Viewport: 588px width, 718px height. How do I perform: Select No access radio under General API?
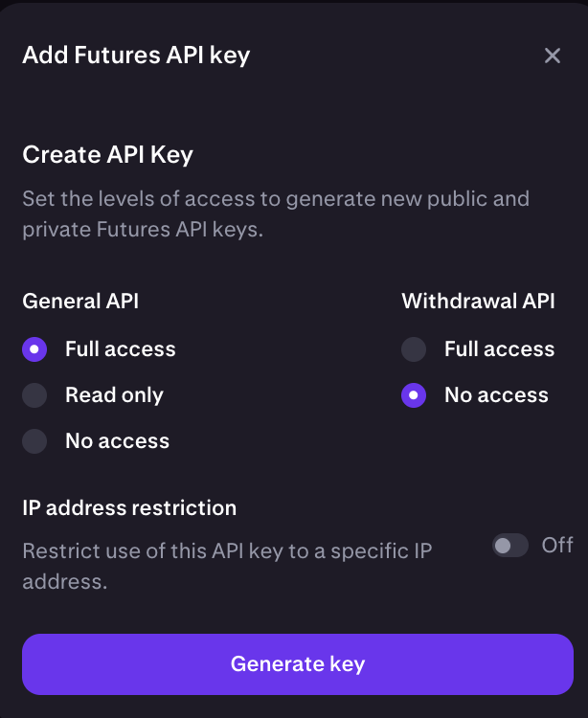click(x=34, y=441)
